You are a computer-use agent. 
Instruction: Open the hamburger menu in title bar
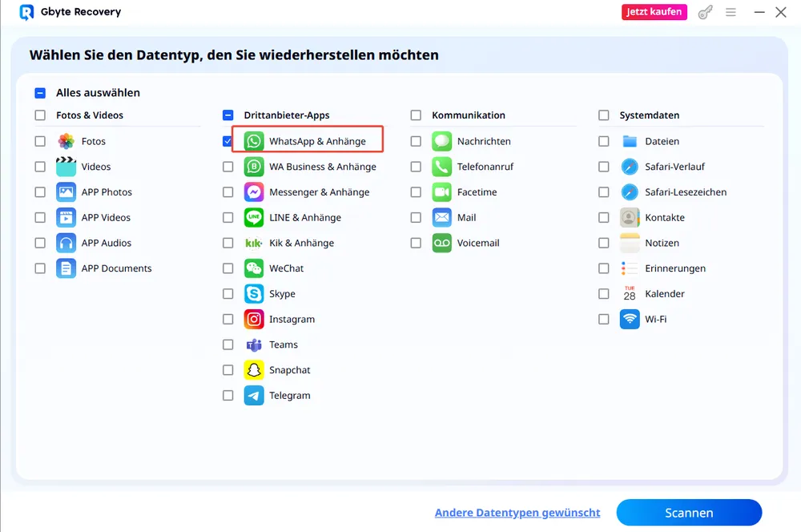coord(731,12)
